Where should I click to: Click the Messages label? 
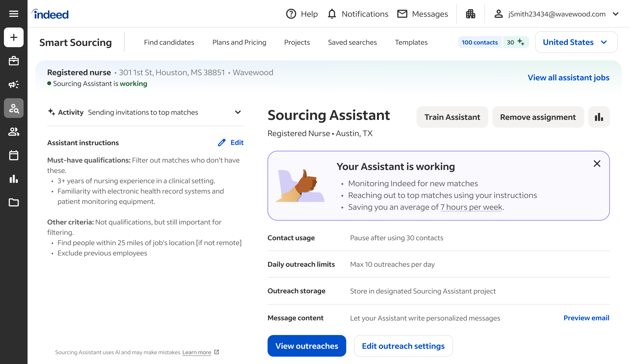(x=430, y=14)
